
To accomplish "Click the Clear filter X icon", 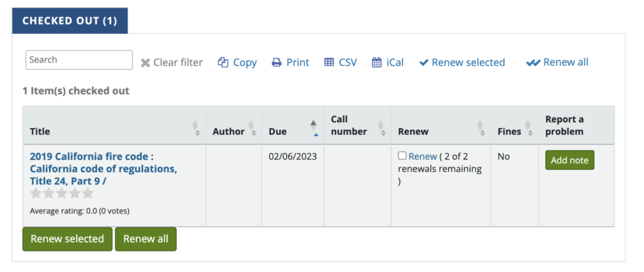I will 146,63.
